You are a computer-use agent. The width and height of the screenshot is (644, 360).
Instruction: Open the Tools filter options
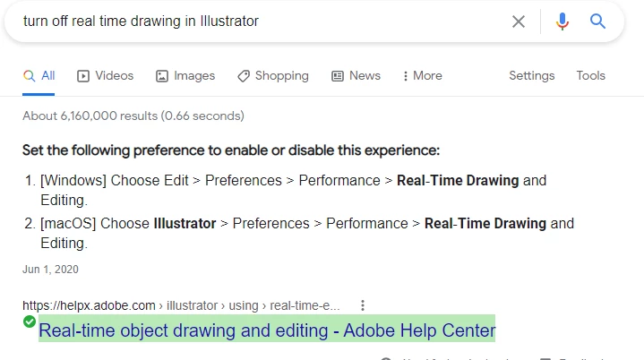coord(590,75)
